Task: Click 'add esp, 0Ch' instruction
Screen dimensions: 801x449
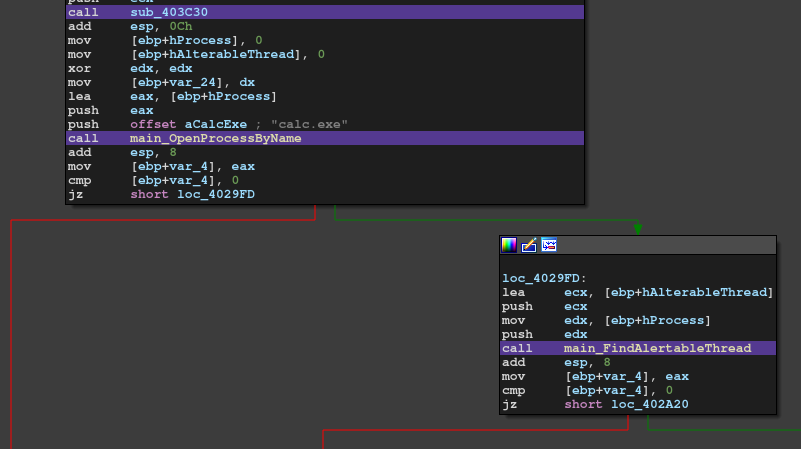Action: [x=130, y=27]
